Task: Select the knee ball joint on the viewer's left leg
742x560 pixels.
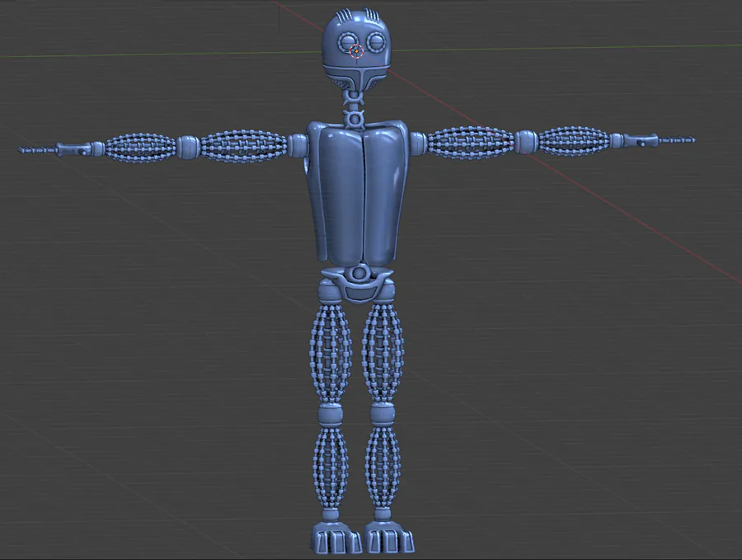Action: pos(331,414)
